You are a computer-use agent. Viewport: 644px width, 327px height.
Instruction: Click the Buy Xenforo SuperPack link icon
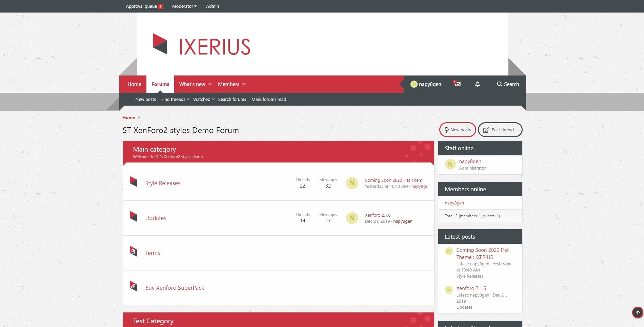pos(133,286)
